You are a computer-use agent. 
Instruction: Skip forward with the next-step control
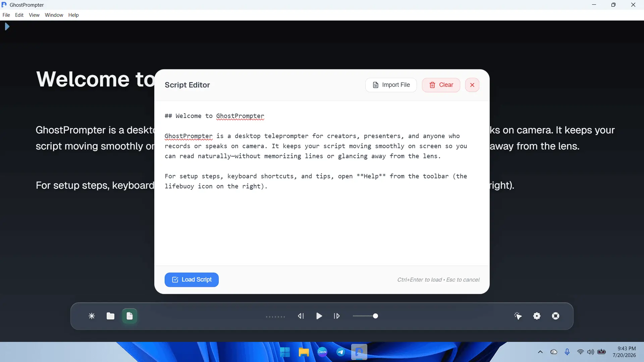[x=337, y=316]
